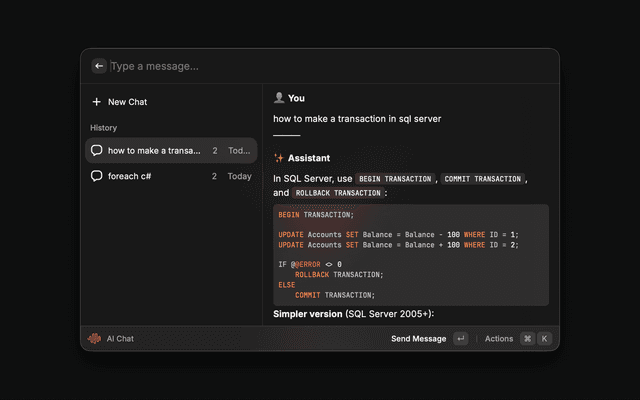This screenshot has height=400, width=640.
Task: Click the chat bubble icon for 'foreach c#'
Action: (97, 176)
